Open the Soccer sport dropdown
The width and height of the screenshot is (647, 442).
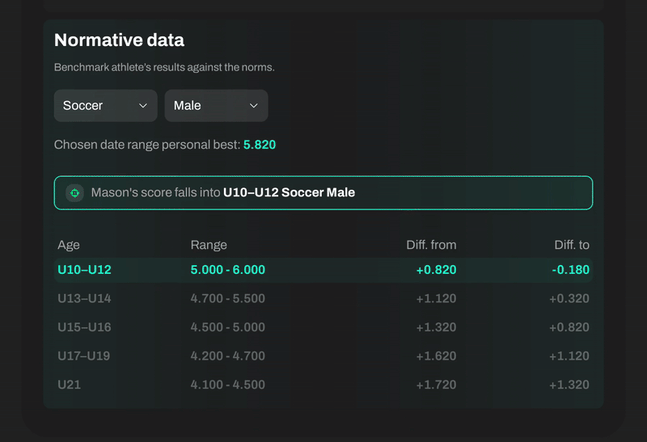[x=105, y=105]
